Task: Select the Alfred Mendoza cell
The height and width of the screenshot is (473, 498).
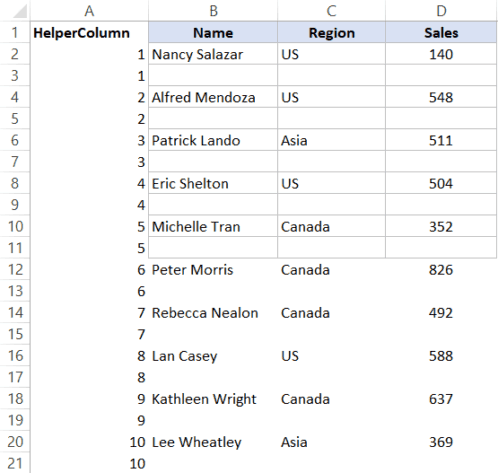Action: tap(213, 97)
